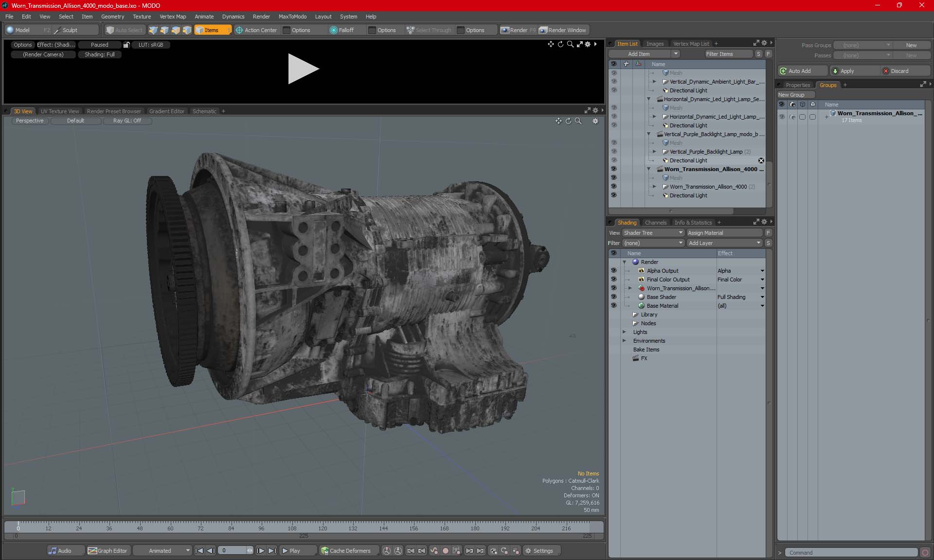This screenshot has height=560, width=934.
Task: Pan icon in 3D viewport header
Action: point(558,121)
